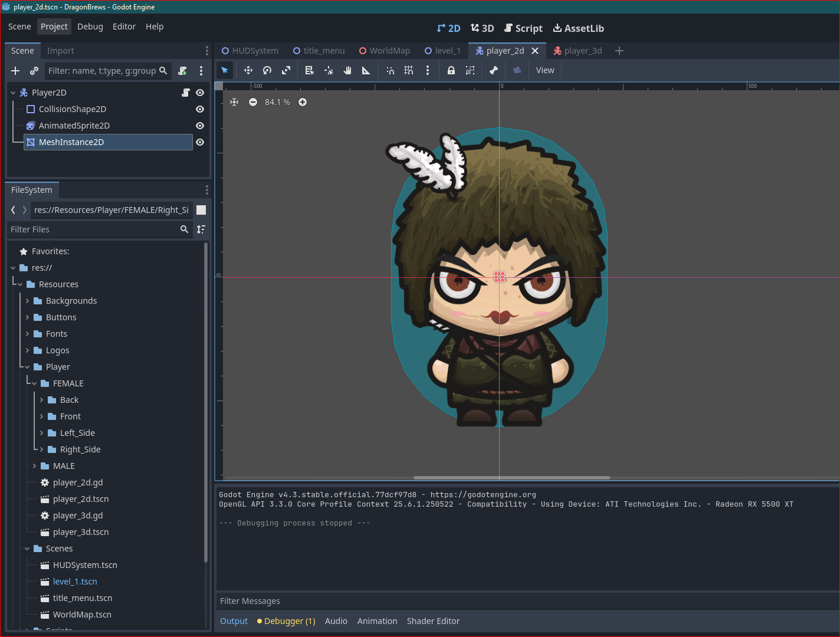Click the group selected nodes icon
The width and height of the screenshot is (840, 637).
470,70
